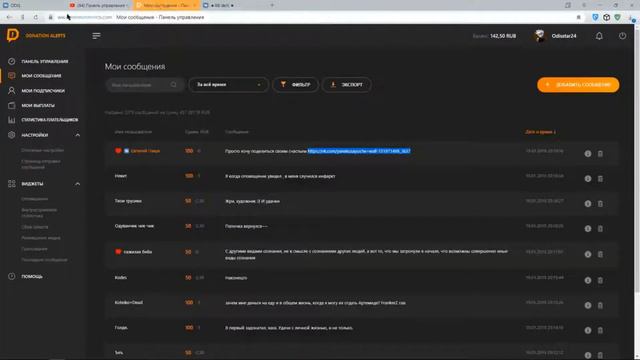
Task: Delete the 'Я когда оповещение увидел' message
Action: pos(600,178)
